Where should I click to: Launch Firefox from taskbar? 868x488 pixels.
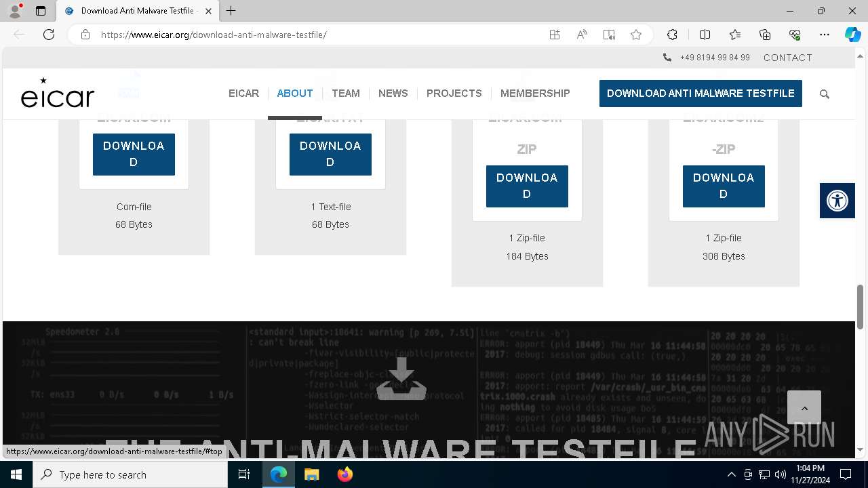click(344, 474)
